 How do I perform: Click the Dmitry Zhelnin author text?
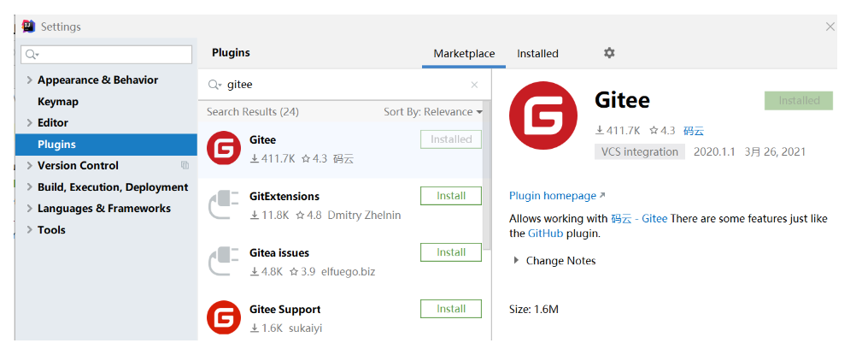click(x=364, y=216)
